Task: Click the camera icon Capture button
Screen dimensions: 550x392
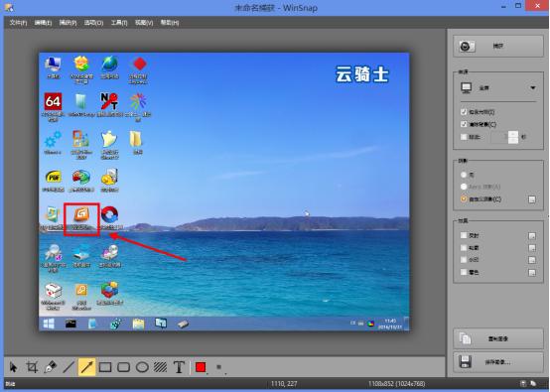Action: [x=467, y=46]
